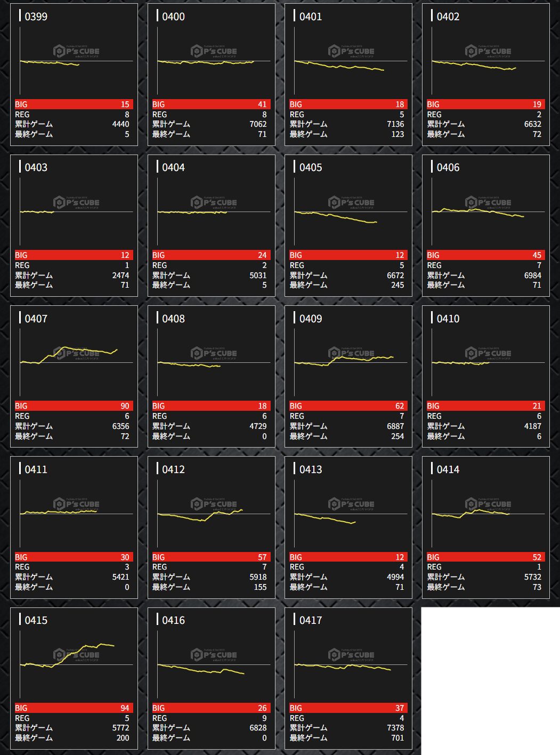Open the chart for machine 0413
Image resolution: width=560 pixels, height=755 pixels.
click(349, 514)
